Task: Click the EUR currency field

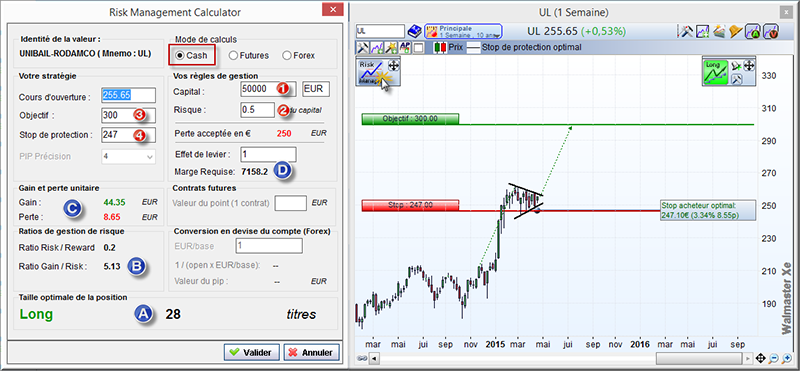Action: pos(316,88)
